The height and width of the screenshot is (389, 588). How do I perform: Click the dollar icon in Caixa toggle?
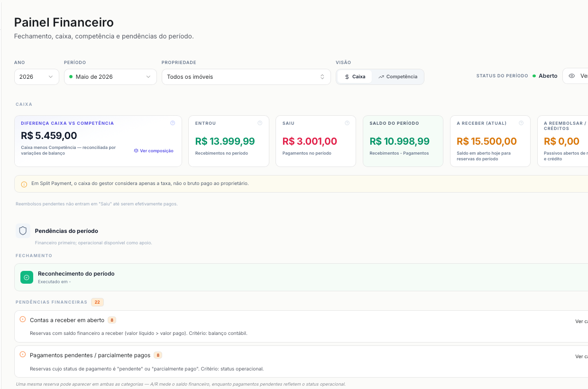[347, 77]
